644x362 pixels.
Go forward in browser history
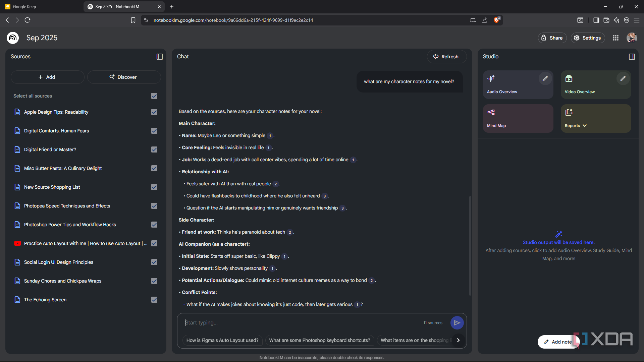click(x=17, y=20)
